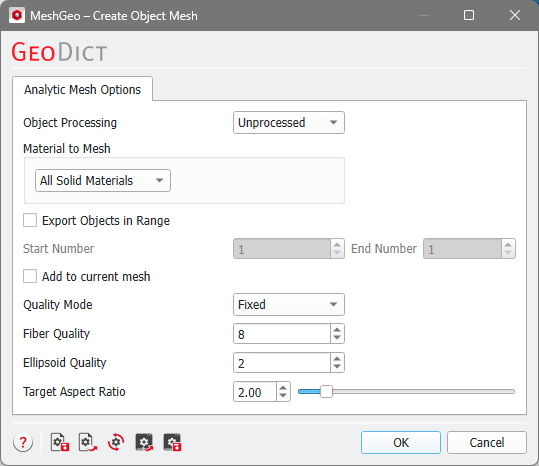539x466 pixels.
Task: Click the 'Ellipsoid Quality' label
Action: 65,363
